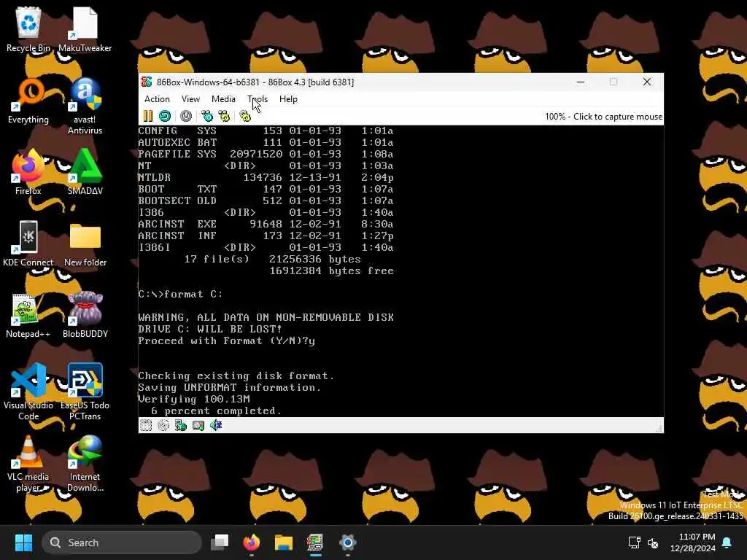This screenshot has height=560, width=747.
Task: Pause emulation with the pause toolbar icon
Action: [x=147, y=116]
